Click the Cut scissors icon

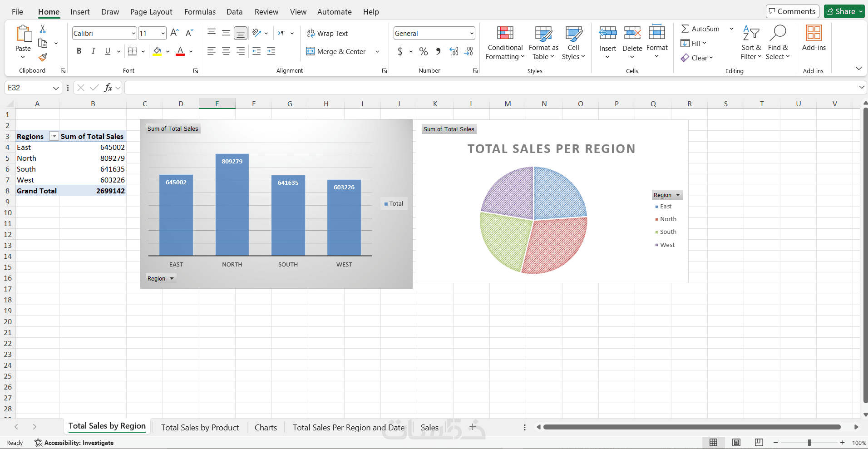(x=43, y=29)
